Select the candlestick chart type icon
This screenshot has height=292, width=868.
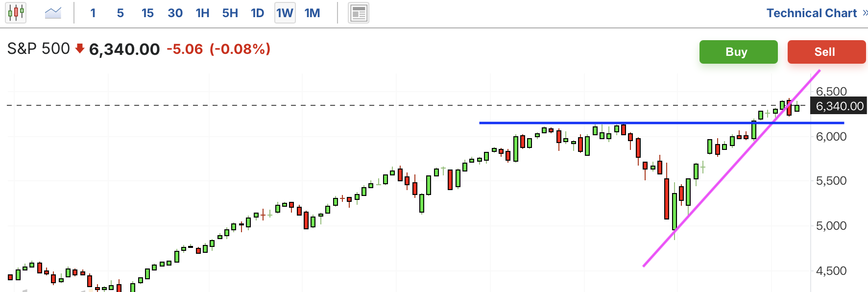pyautogui.click(x=16, y=13)
